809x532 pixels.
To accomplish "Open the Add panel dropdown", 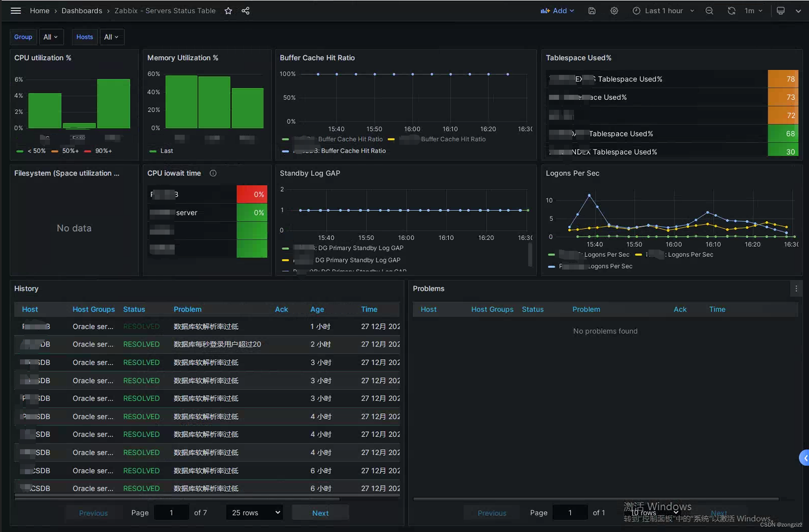I will (557, 11).
